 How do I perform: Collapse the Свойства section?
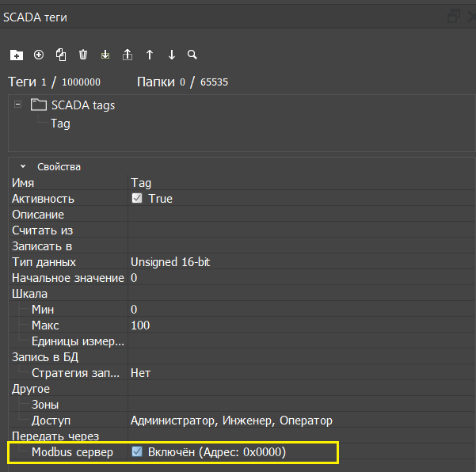tap(23, 167)
